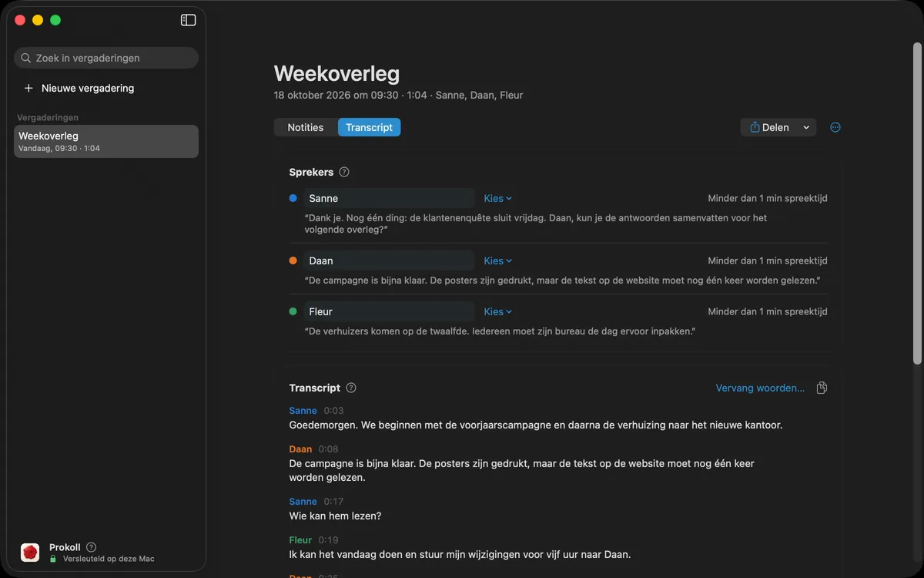Select the Transcript tab
Viewport: 924px width, 578px height.
coord(369,127)
